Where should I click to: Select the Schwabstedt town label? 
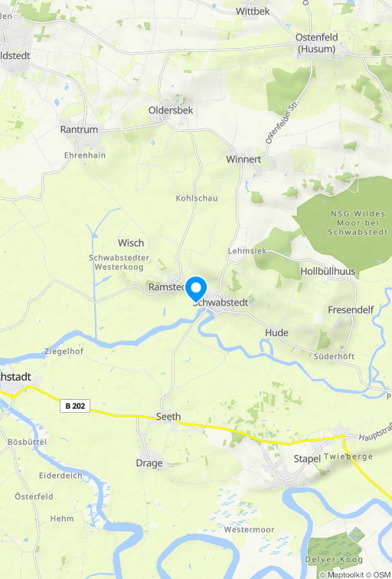220,303
